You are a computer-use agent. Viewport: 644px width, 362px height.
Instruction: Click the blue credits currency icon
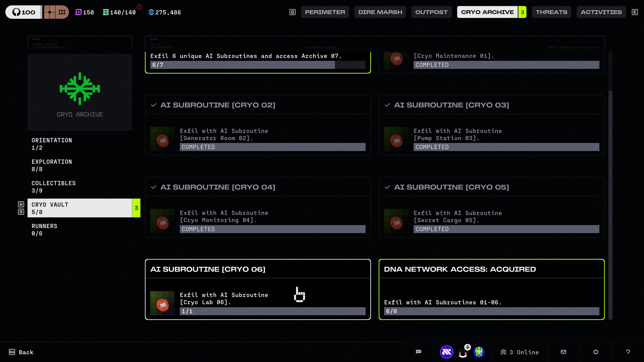151,12
